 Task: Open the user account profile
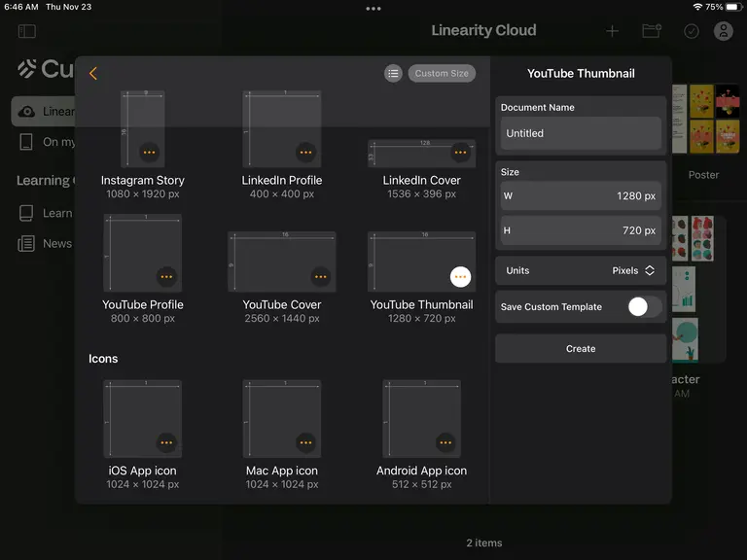pyautogui.click(x=724, y=31)
